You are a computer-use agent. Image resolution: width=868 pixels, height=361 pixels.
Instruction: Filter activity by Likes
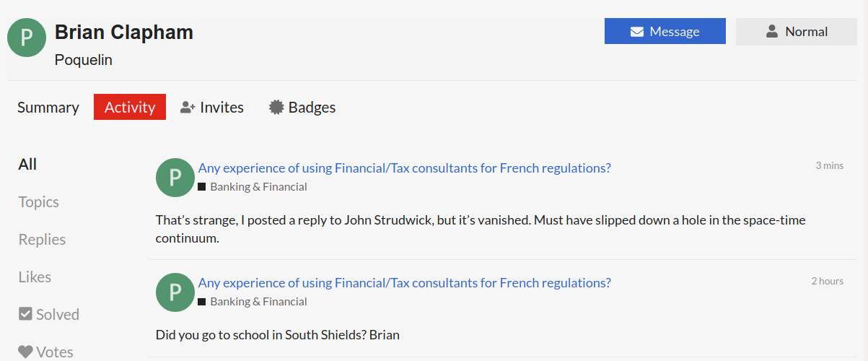(35, 277)
